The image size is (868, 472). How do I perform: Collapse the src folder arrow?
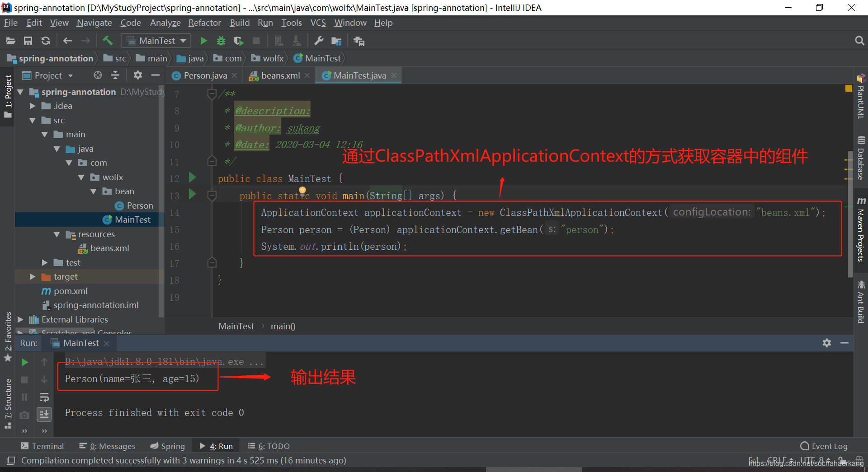33,120
